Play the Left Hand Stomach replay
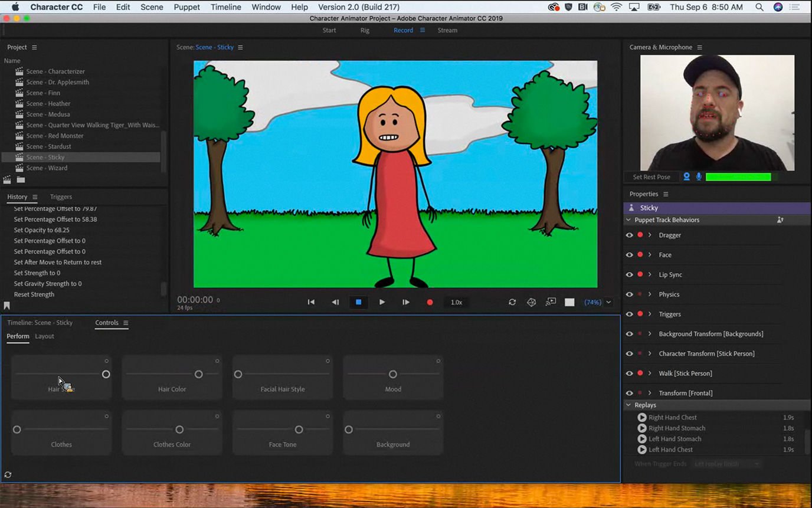 [x=642, y=438]
